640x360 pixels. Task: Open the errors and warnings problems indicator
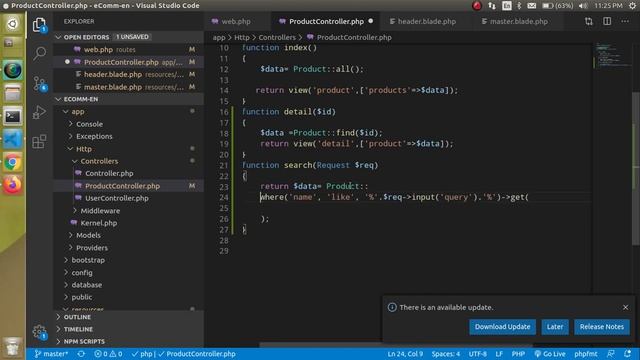coord(108,354)
